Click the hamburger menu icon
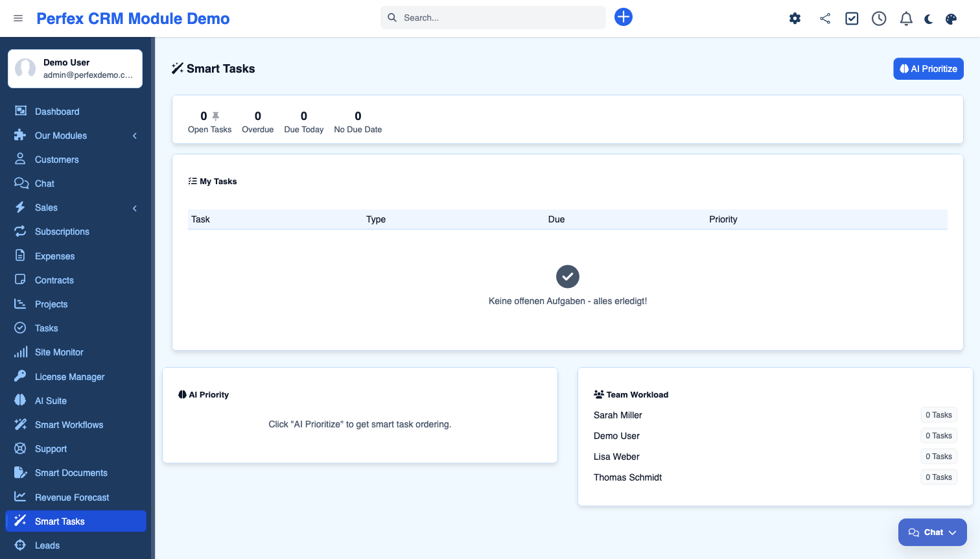This screenshot has width=980, height=559. (18, 19)
